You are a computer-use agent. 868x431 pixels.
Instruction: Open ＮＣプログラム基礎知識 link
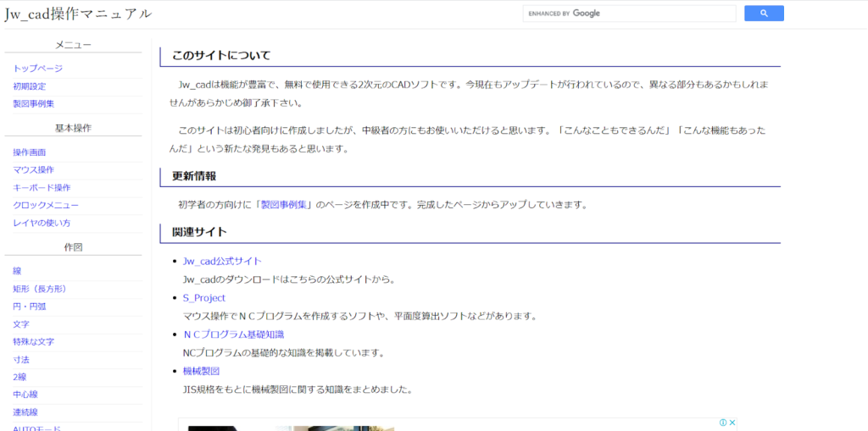pos(234,334)
